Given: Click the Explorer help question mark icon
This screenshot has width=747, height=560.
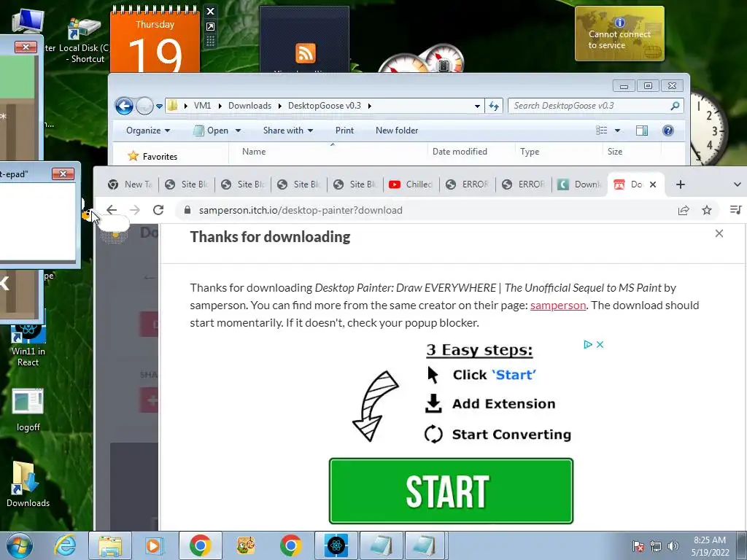Looking at the screenshot, I should click(x=668, y=131).
